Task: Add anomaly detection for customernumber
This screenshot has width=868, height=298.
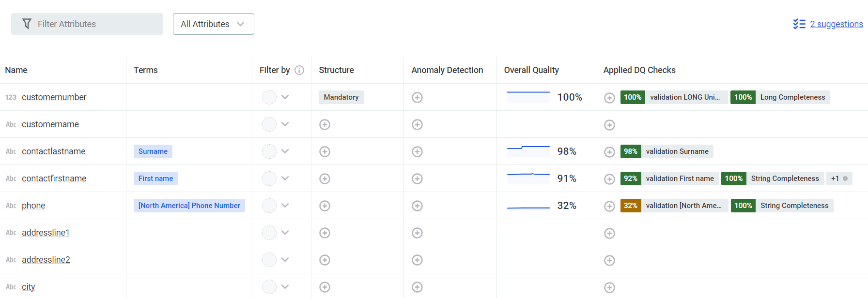Action: [x=417, y=97]
